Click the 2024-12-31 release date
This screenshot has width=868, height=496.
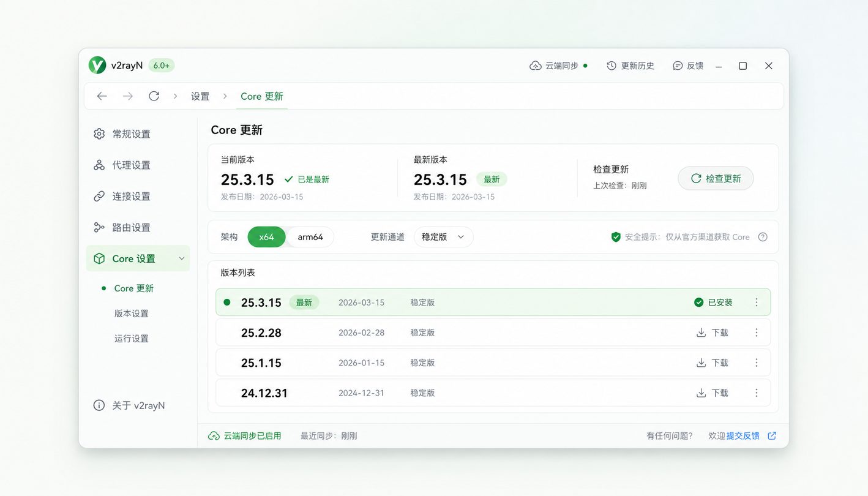(361, 393)
